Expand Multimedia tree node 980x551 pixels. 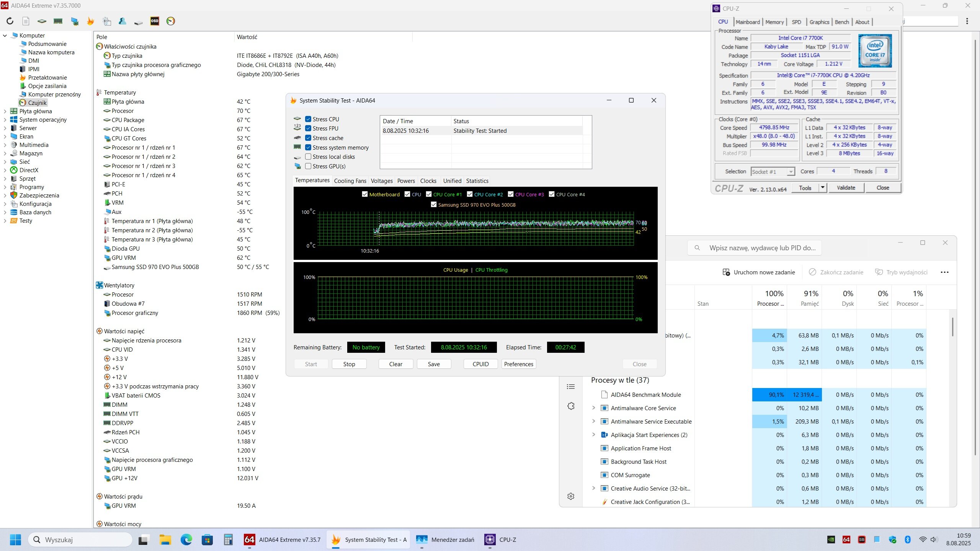click(x=5, y=145)
